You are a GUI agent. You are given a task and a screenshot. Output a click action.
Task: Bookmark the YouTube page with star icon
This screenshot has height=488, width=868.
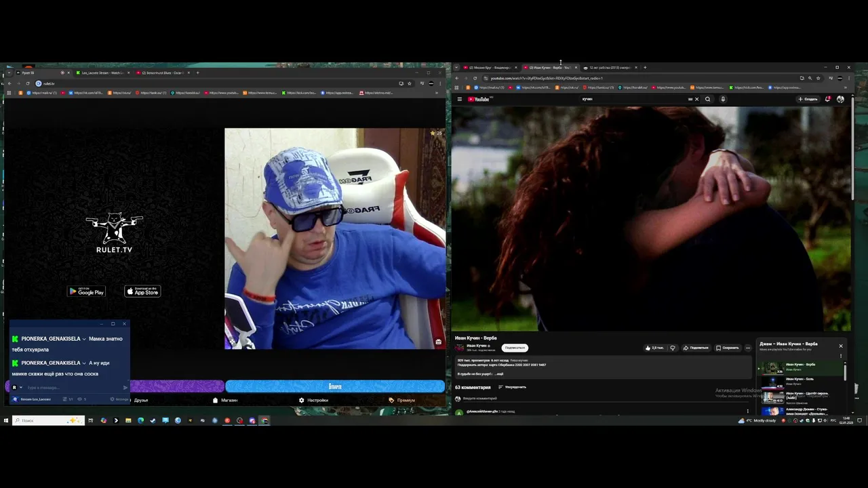pyautogui.click(x=817, y=78)
